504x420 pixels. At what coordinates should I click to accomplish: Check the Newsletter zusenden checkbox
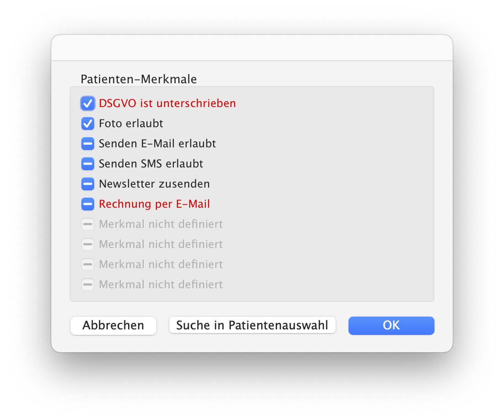(88, 184)
